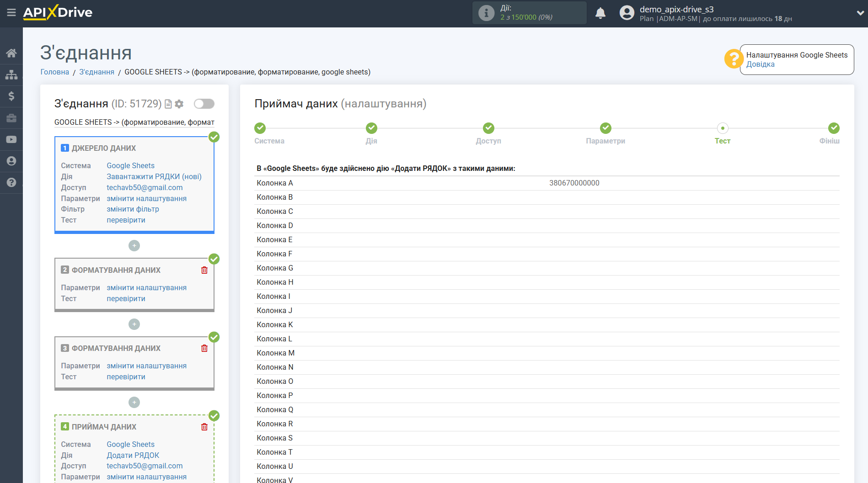Click the ДЖЕРЕЛО ДАНИХ block header
868x483 pixels.
click(104, 148)
